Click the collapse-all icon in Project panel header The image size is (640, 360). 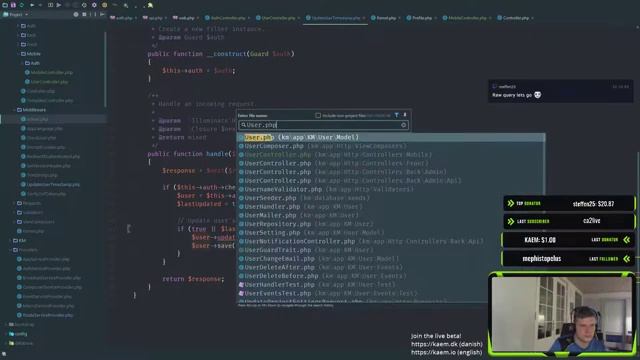84,14
